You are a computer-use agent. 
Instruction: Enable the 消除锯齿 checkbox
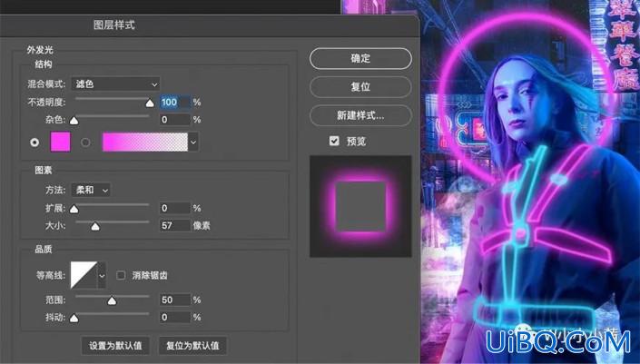pos(121,275)
